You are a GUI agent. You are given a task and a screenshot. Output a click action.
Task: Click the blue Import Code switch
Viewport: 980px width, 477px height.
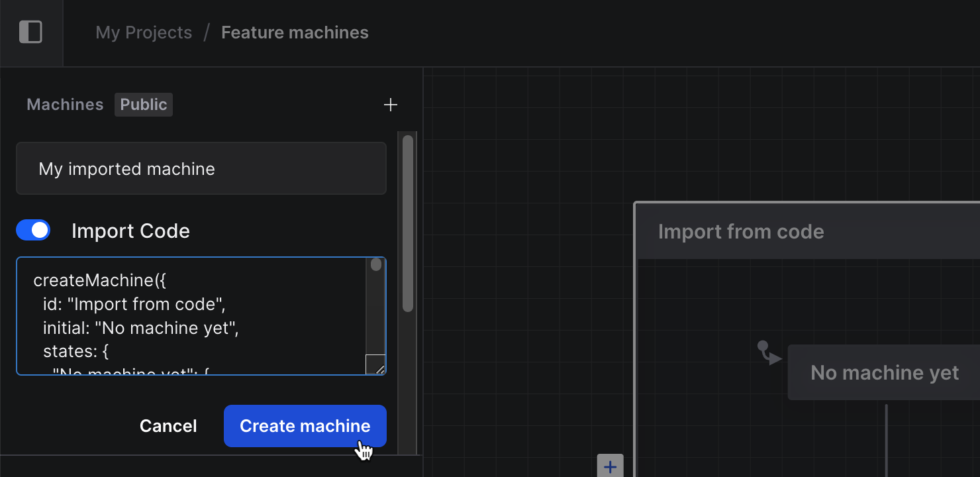coord(33,230)
